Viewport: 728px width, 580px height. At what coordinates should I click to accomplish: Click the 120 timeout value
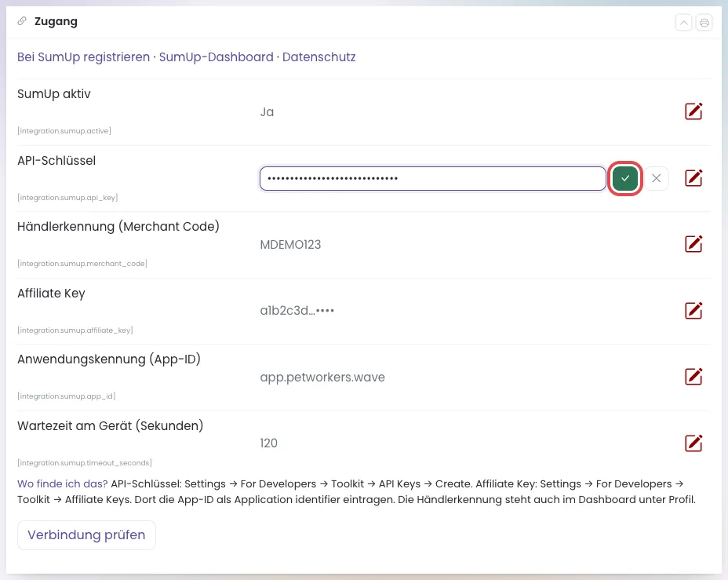click(x=268, y=443)
